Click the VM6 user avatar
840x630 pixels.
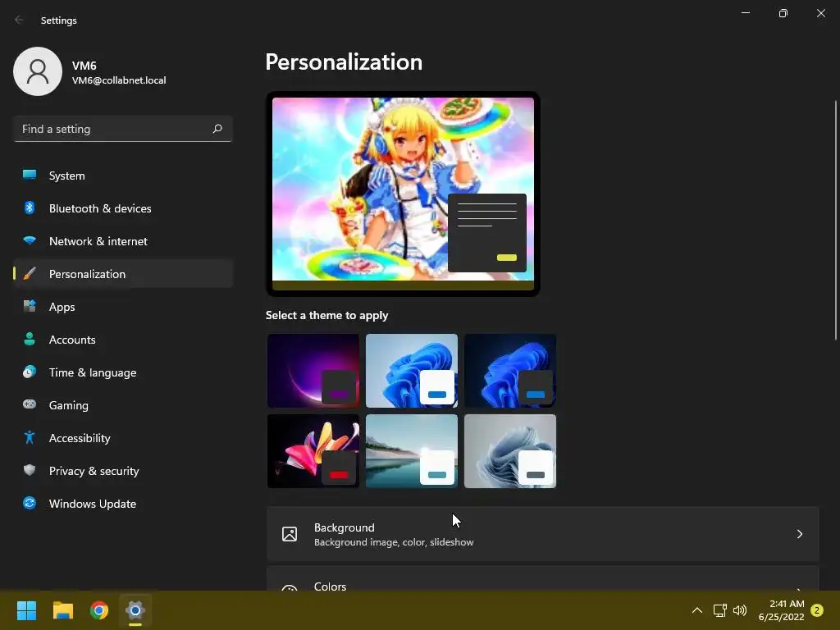pyautogui.click(x=38, y=71)
